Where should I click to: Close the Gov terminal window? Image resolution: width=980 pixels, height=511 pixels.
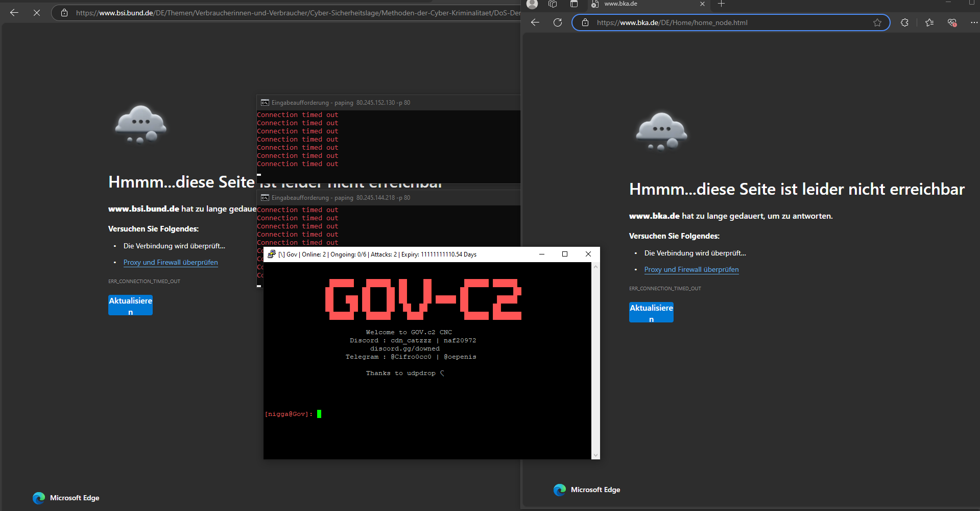click(588, 254)
